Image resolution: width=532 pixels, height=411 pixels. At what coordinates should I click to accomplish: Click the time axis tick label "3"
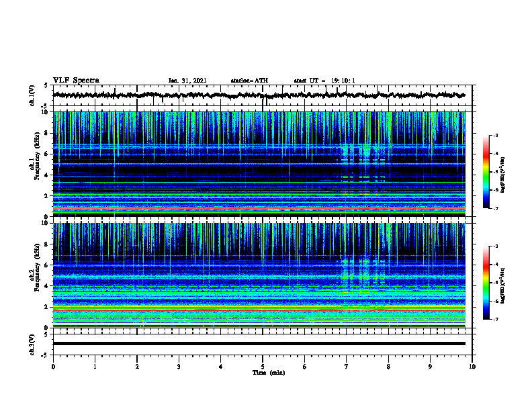click(179, 367)
